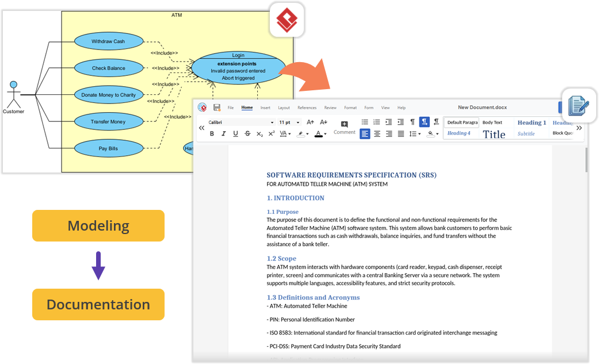The height and width of the screenshot is (364, 599).
Task: Save the document with the floppy disk icon
Action: (x=216, y=108)
